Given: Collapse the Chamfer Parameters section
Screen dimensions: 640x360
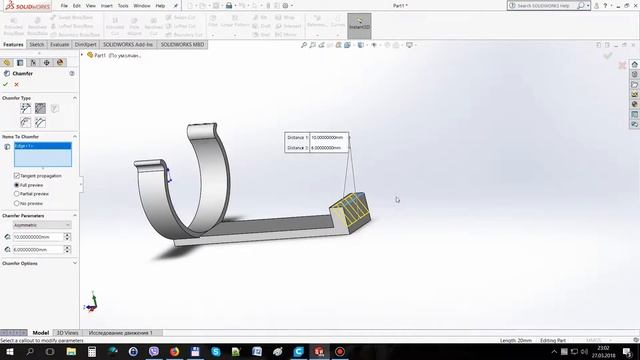Looking at the screenshot, I should [75, 216].
